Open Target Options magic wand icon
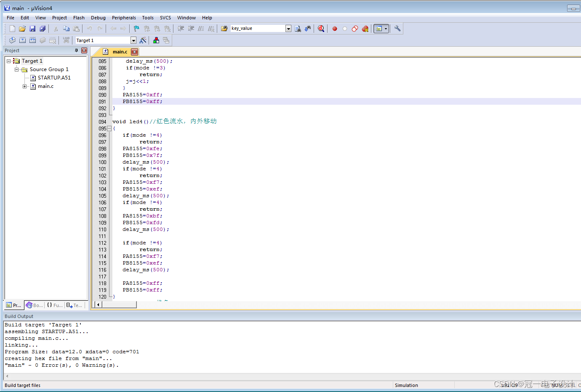The image size is (581, 392). [143, 40]
